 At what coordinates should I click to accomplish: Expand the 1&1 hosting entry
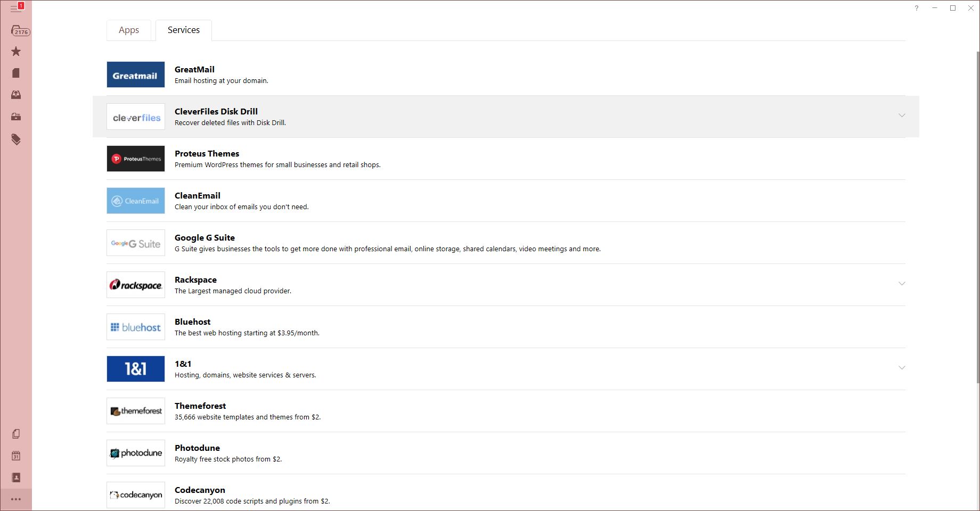[901, 367]
